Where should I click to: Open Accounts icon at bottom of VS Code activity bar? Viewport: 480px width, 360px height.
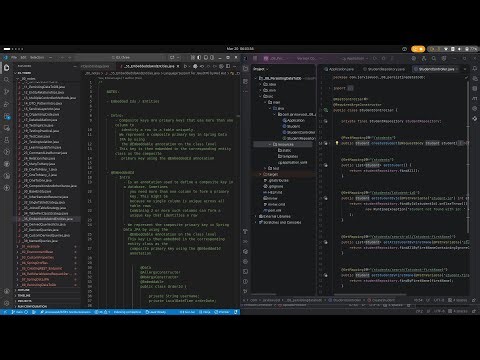pos(6,291)
